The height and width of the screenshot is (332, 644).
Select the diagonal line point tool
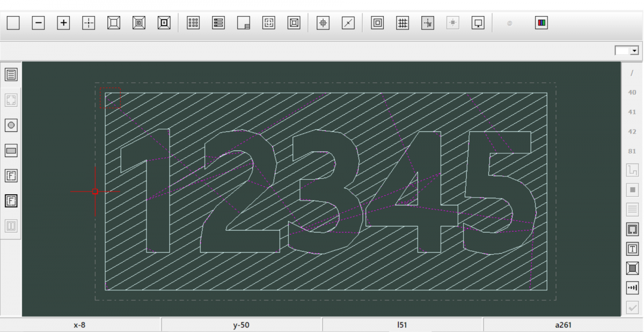(x=348, y=23)
